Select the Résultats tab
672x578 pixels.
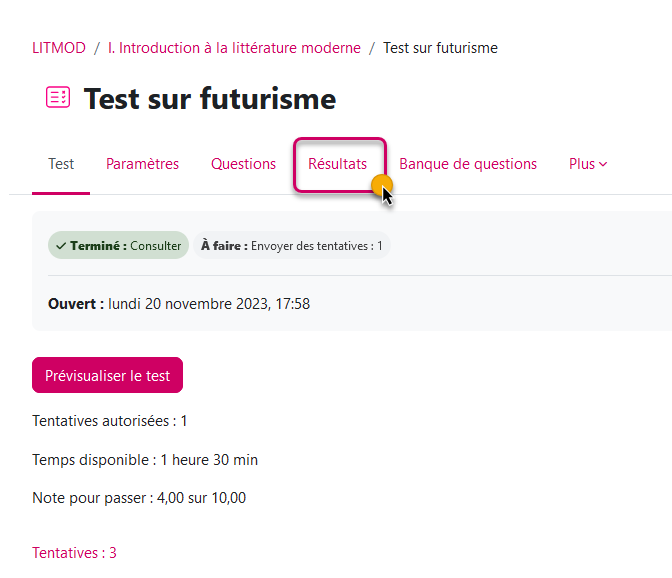(337, 164)
